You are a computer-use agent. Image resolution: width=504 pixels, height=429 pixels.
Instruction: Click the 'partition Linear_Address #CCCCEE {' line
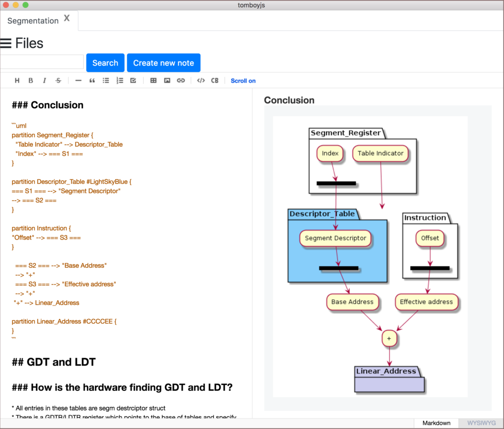(64, 322)
